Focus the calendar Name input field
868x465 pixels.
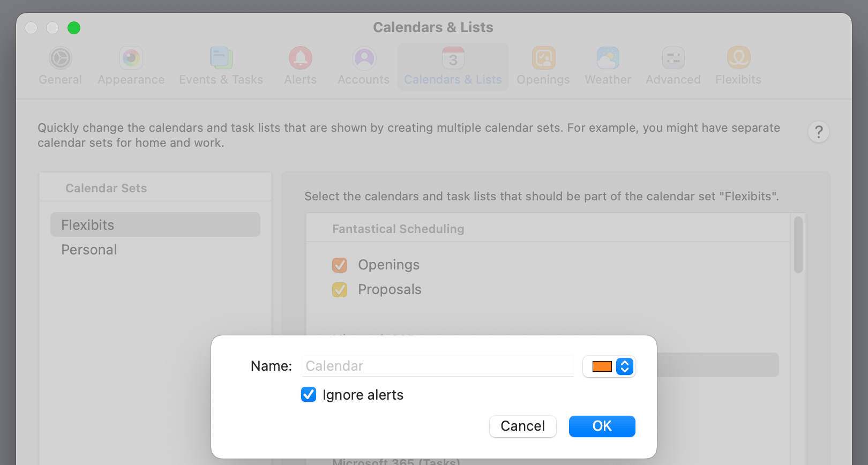pyautogui.click(x=438, y=366)
